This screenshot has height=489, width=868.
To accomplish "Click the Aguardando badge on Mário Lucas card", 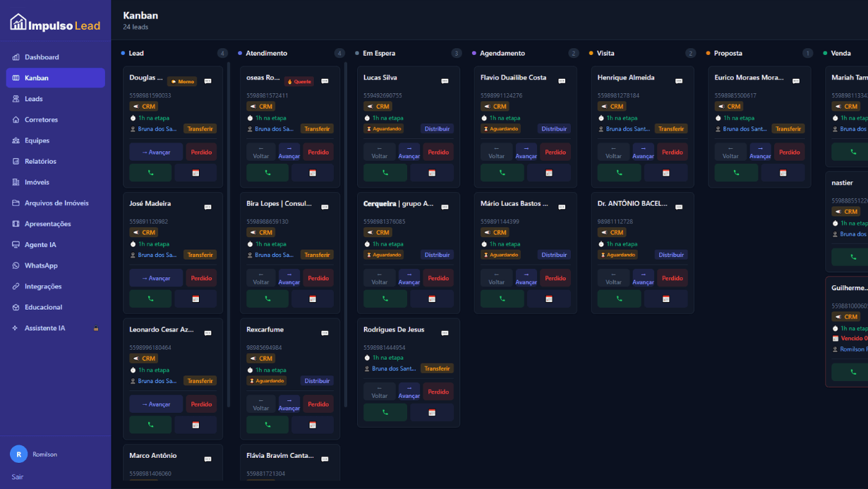I will click(501, 255).
